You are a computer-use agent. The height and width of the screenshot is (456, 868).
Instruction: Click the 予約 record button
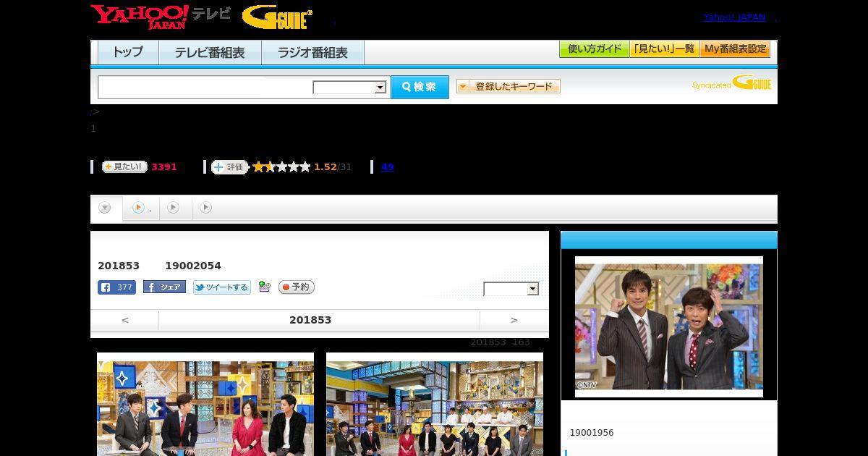point(296,287)
